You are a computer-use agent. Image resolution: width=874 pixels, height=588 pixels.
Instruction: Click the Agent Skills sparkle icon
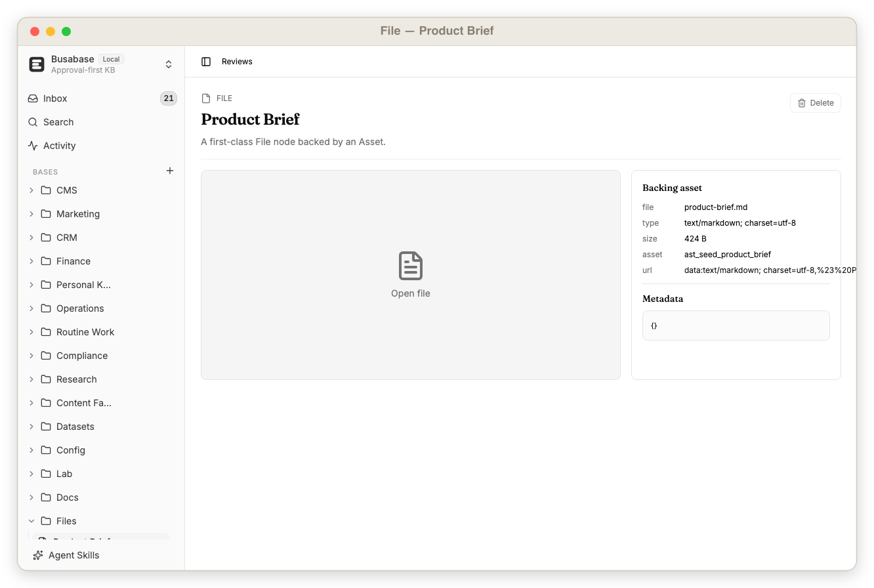pyautogui.click(x=38, y=555)
